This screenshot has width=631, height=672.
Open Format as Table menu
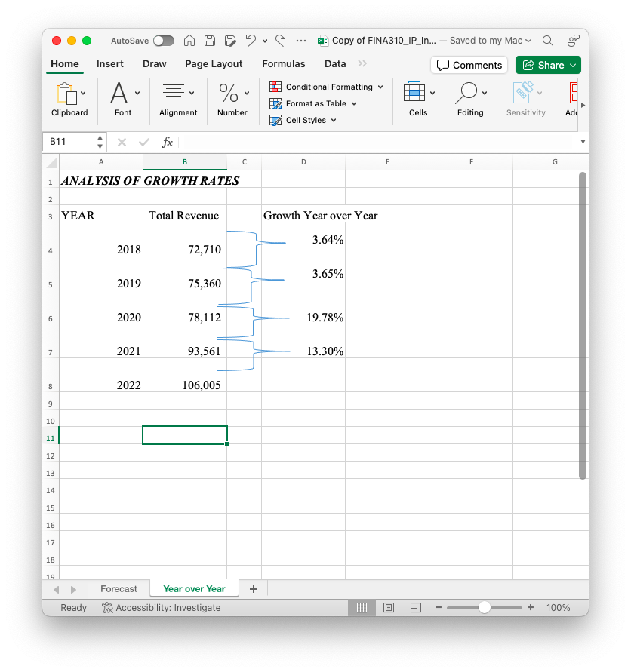(312, 104)
